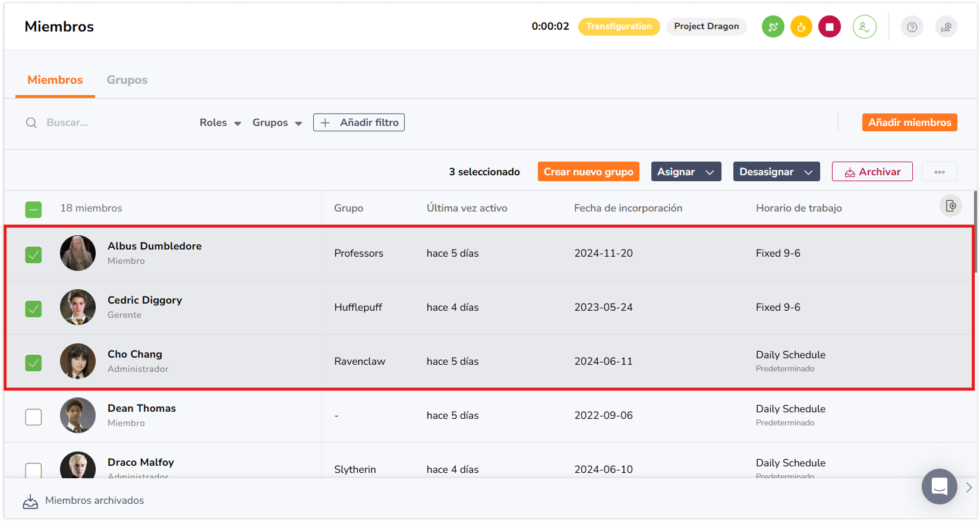
Task: Click the 0:00:02 timer display
Action: click(550, 26)
